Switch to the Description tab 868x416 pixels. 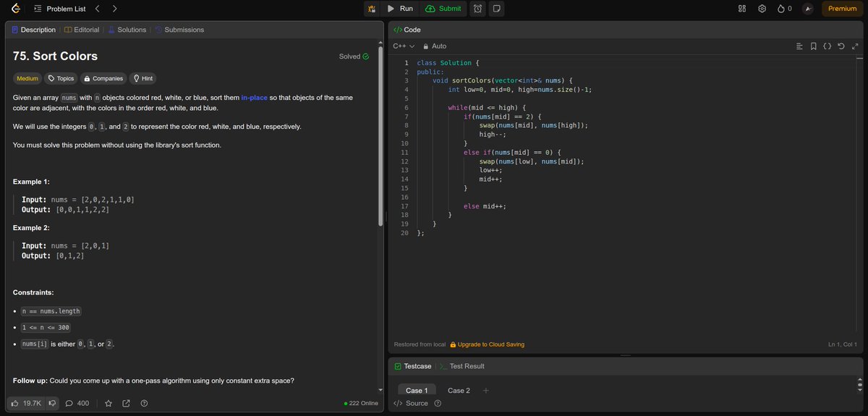click(x=33, y=30)
